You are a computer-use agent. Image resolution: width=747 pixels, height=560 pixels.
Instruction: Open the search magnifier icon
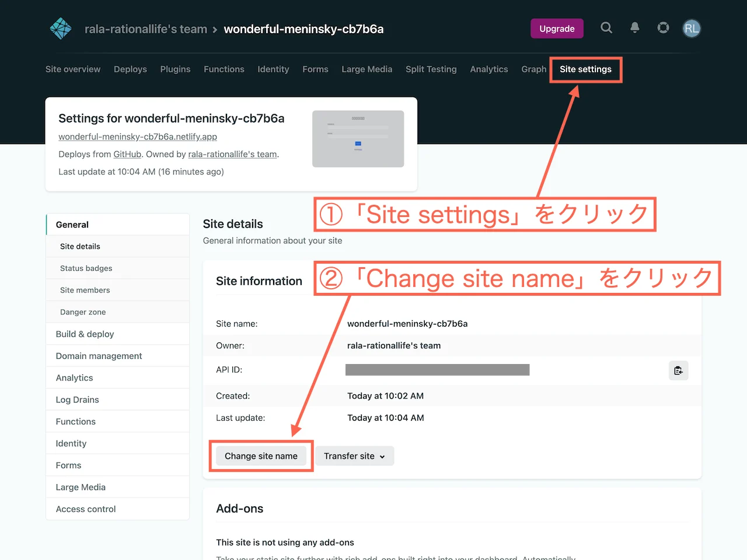pos(606,28)
